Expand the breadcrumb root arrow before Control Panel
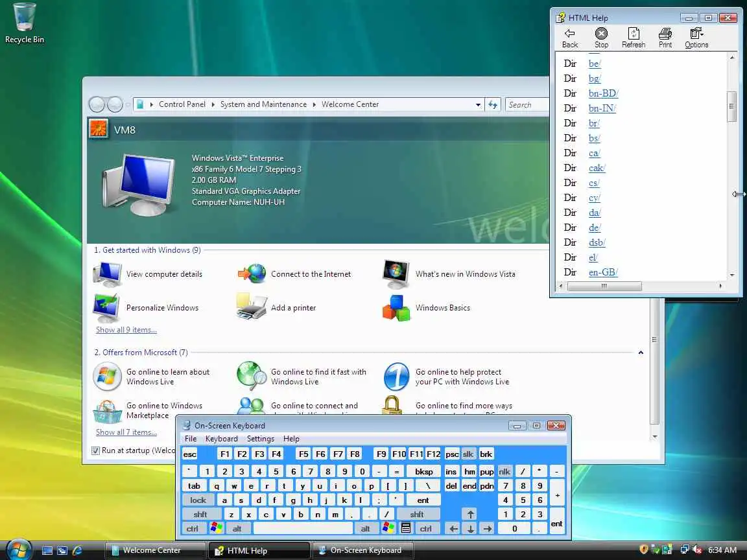This screenshot has width=747, height=560. click(152, 104)
